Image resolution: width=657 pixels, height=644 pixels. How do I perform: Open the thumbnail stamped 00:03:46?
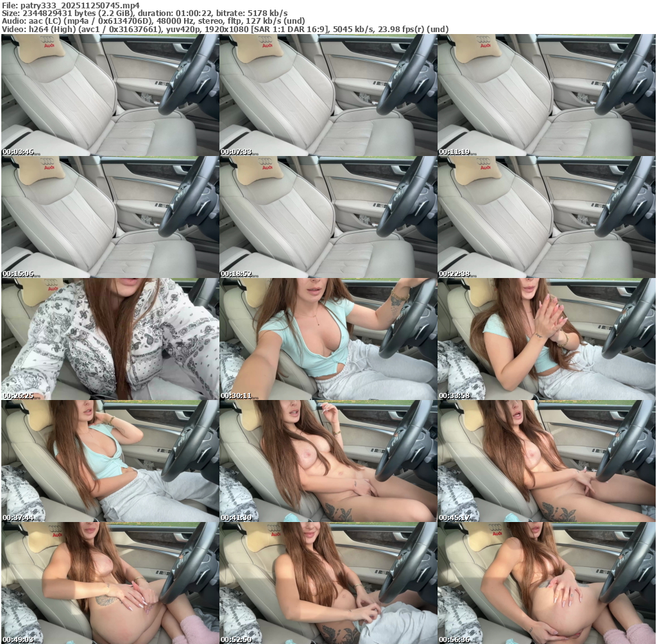(110, 95)
